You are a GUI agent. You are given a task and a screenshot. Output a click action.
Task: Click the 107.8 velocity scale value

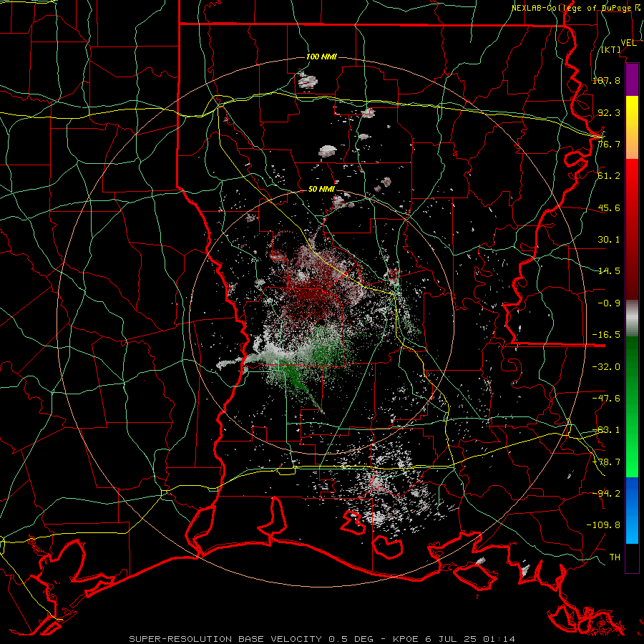tap(606, 80)
